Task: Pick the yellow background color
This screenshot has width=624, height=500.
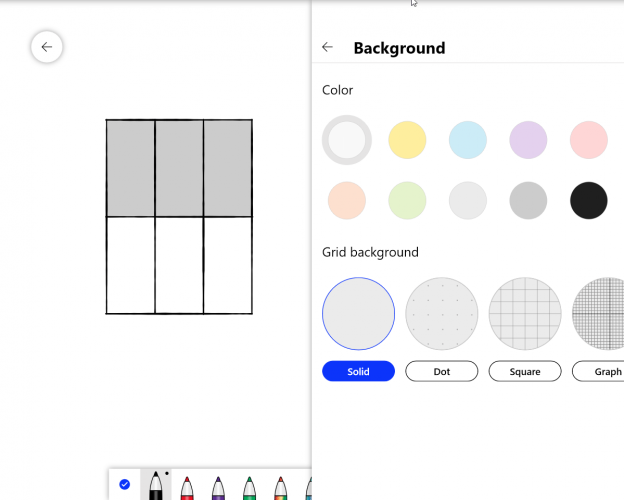Action: (407, 140)
